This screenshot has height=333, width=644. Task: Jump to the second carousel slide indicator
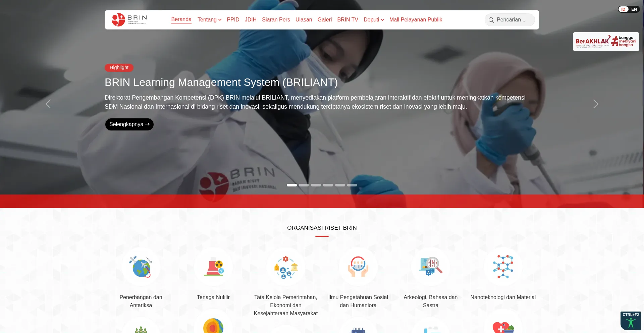304,185
